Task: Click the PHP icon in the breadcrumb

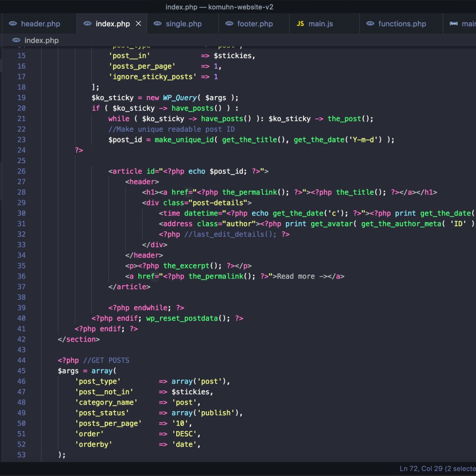Action: (16, 40)
